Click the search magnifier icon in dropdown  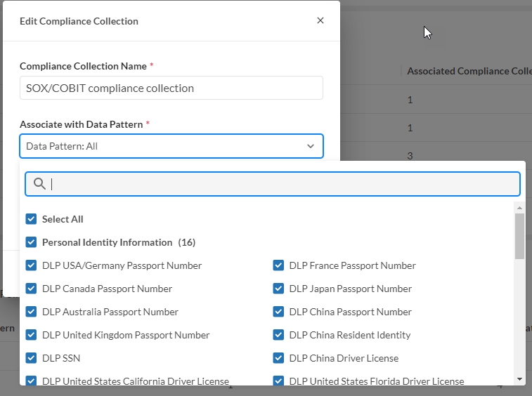click(x=40, y=184)
